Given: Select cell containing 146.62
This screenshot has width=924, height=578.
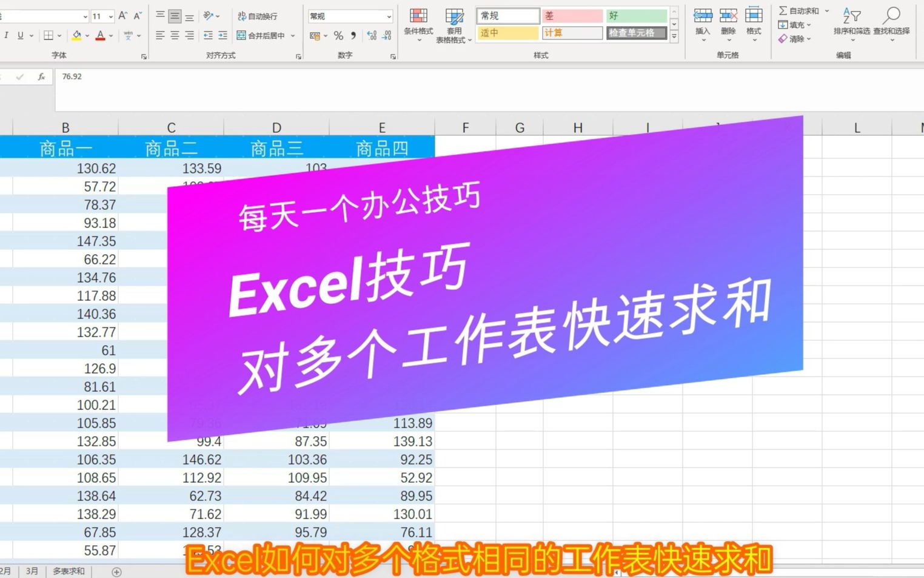Looking at the screenshot, I should 171,460.
